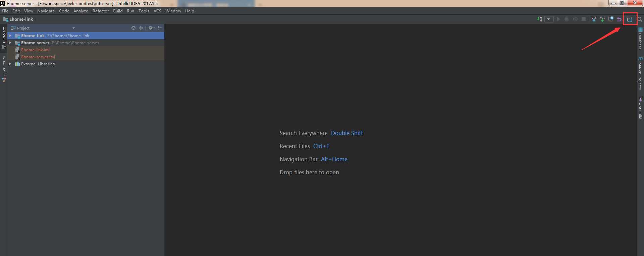644x256 pixels.
Task: Click VCS Update Project icon
Action: (594, 19)
